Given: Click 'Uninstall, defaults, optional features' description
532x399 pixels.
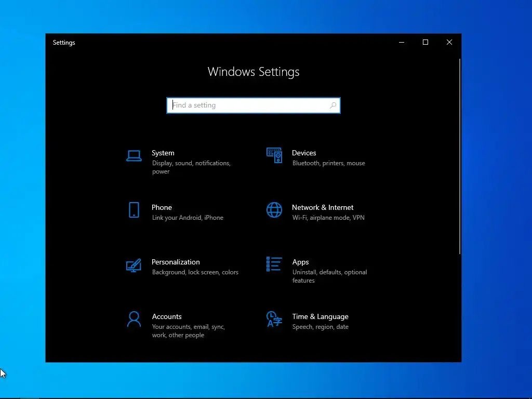Looking at the screenshot, I should click(x=330, y=276).
